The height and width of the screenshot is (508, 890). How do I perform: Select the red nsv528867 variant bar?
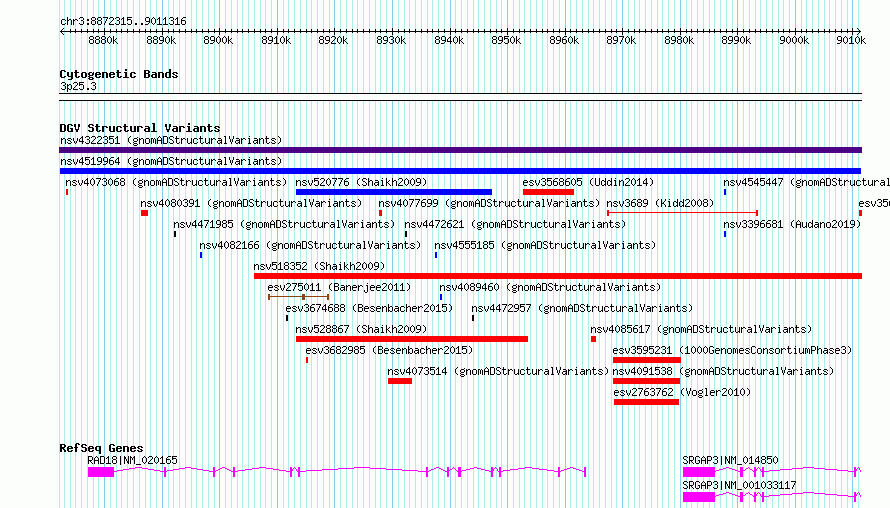412,339
